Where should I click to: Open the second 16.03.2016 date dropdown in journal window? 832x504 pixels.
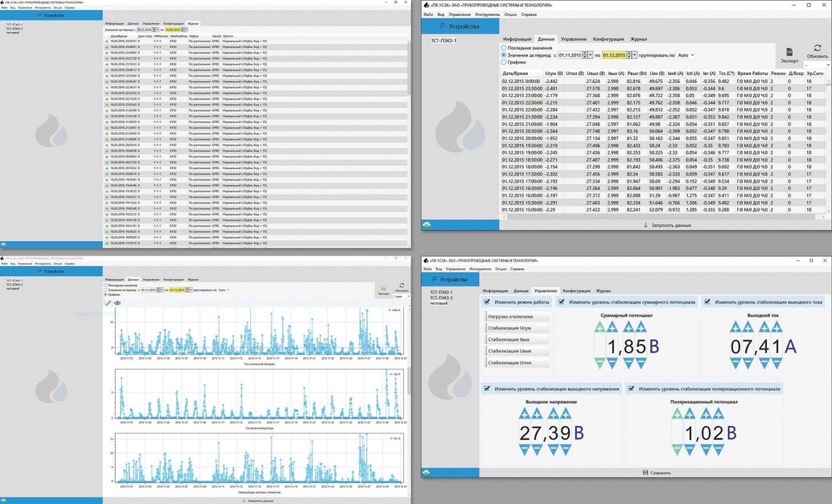185,30
